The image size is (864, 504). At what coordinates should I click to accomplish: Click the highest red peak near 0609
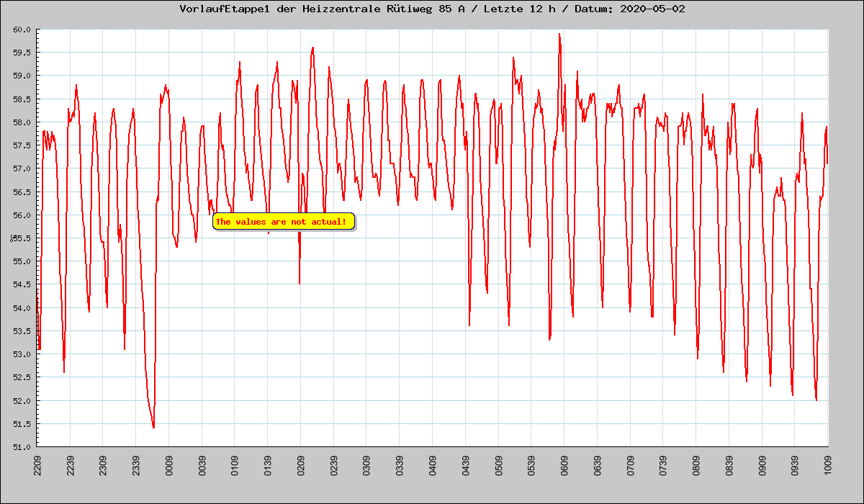(x=559, y=34)
